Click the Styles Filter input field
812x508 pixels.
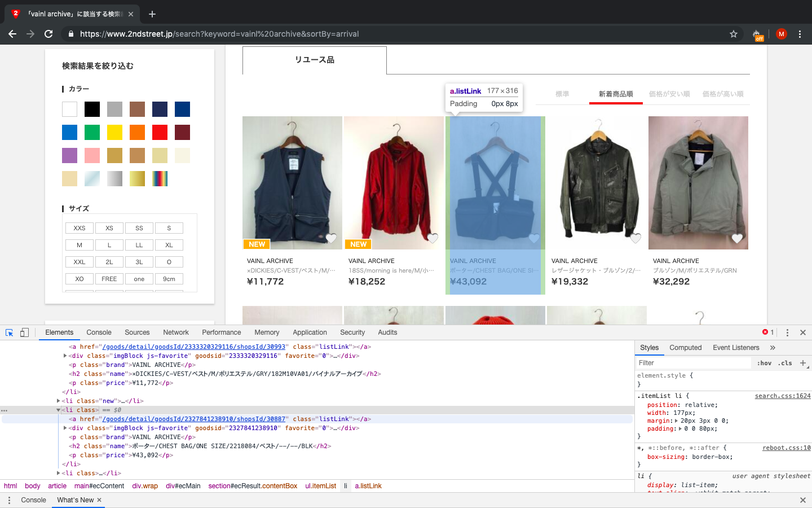pyautogui.click(x=694, y=363)
